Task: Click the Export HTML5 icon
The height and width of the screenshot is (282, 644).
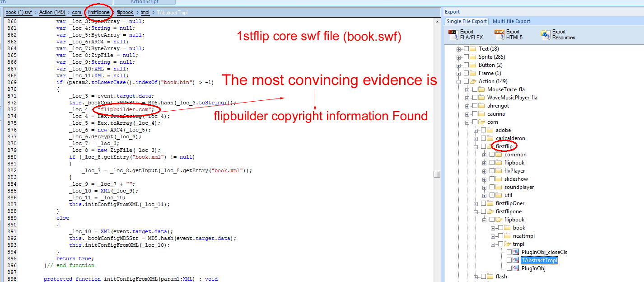Action: click(499, 34)
